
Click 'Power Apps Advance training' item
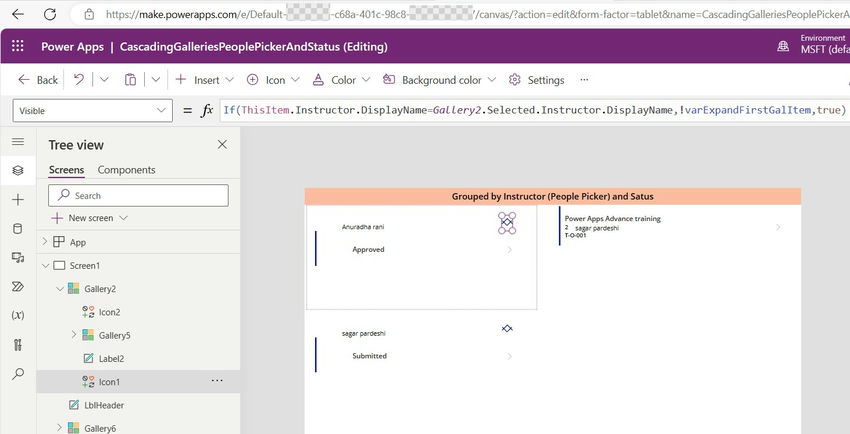pos(613,219)
